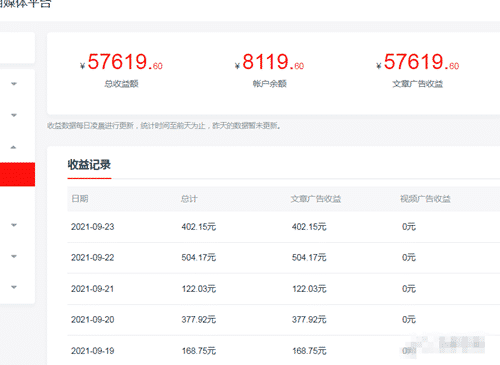Expand the sidebar chevron directly below the red item
The height and width of the screenshot is (365, 500).
tap(14, 225)
